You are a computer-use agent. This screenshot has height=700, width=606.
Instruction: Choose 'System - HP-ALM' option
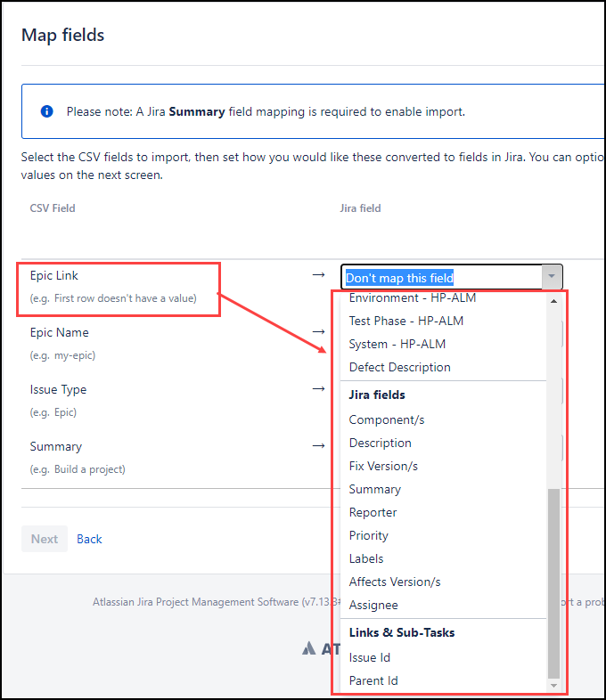coord(397,344)
